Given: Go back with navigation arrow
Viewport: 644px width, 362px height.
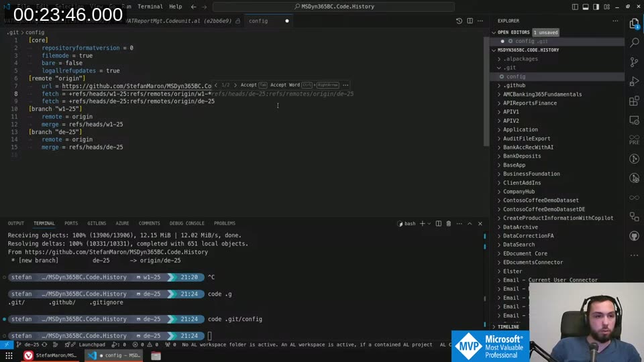Looking at the screenshot, I should coord(193,7).
